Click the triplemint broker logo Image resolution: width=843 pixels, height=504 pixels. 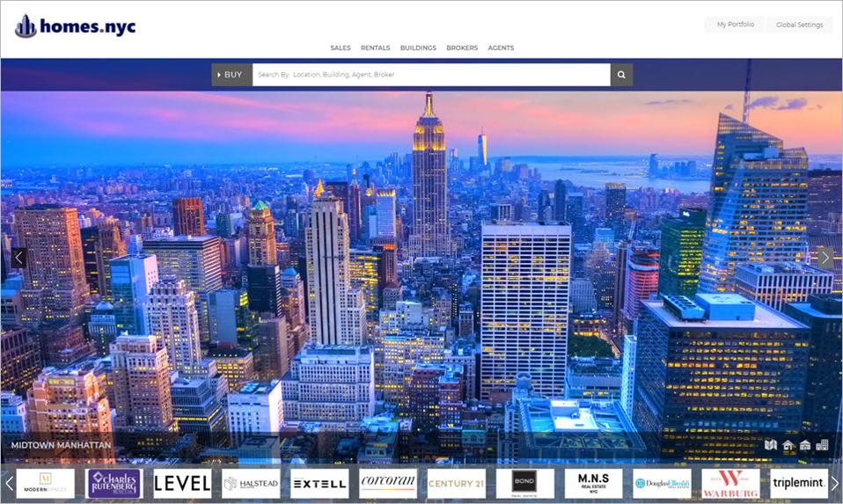[x=799, y=483]
